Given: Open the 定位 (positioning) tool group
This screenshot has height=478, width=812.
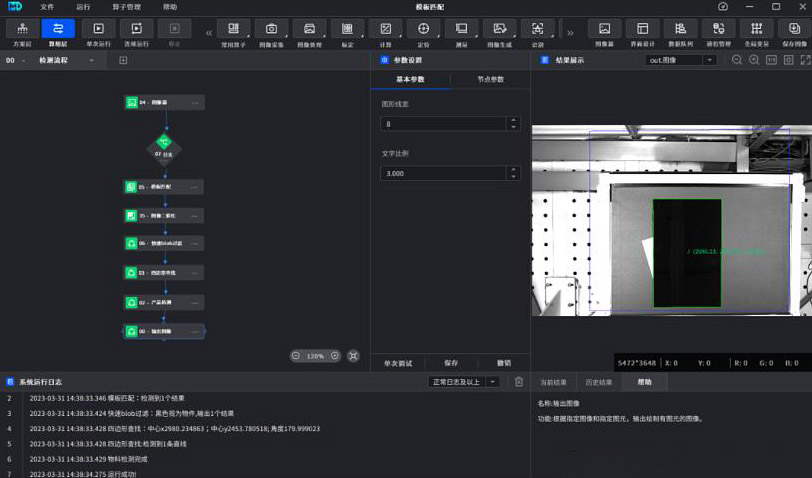Looking at the screenshot, I should click(423, 30).
